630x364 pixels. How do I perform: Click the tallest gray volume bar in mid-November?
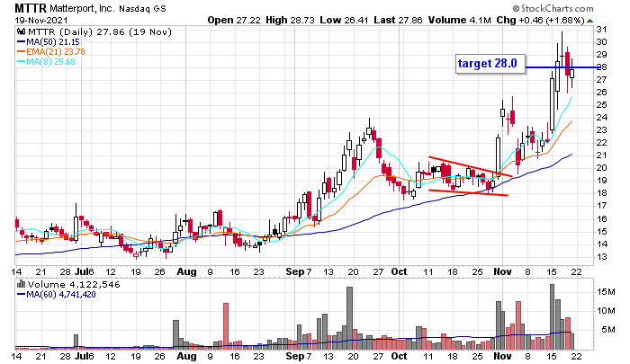point(553,316)
